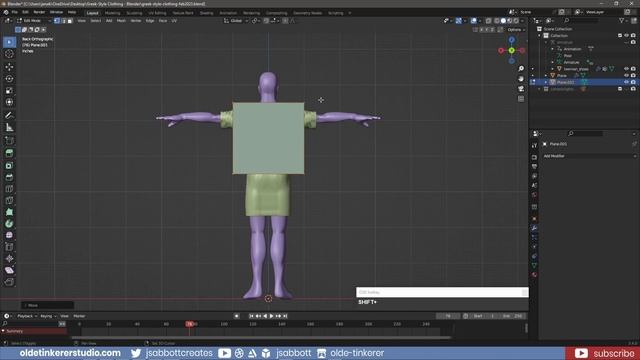
Task: Select the 3D Cursor tool
Action: (x=9, y=54)
